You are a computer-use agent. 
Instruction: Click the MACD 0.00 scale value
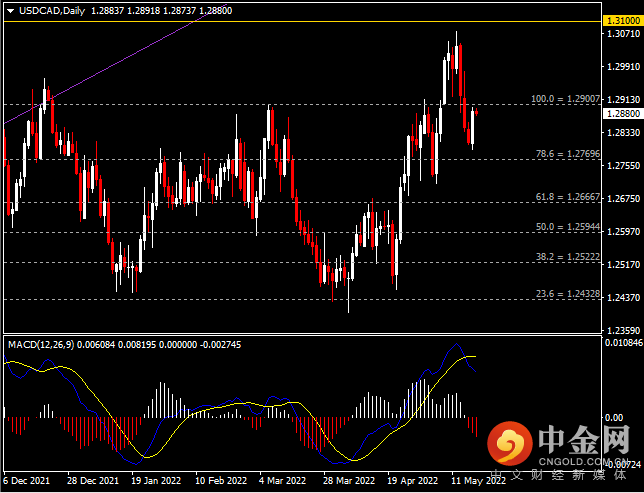[616, 418]
